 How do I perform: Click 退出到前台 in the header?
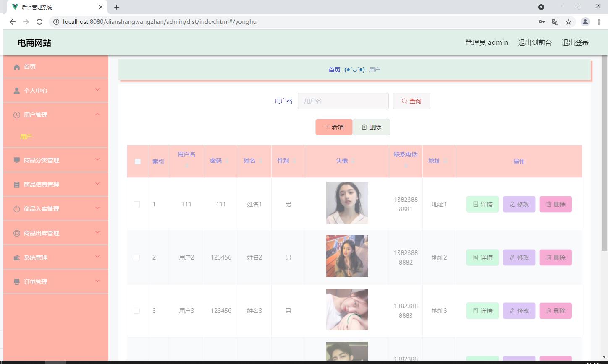click(x=535, y=42)
